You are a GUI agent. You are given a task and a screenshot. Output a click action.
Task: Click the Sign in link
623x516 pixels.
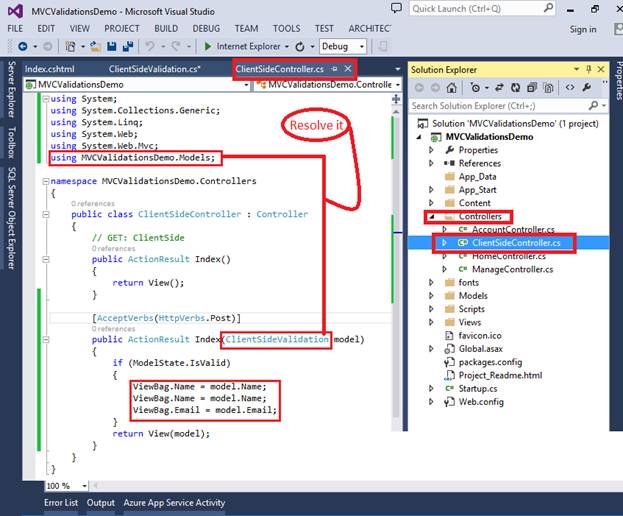582,29
